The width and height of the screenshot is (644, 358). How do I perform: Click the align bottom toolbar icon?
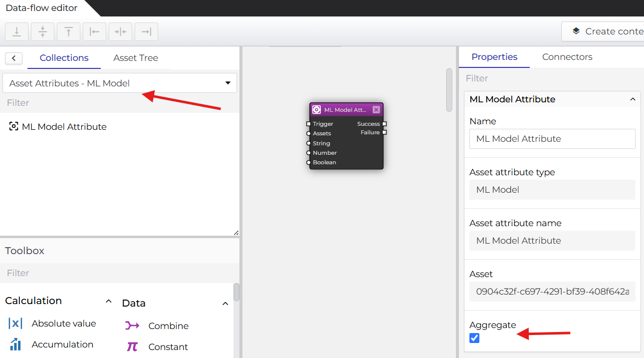pos(16,31)
